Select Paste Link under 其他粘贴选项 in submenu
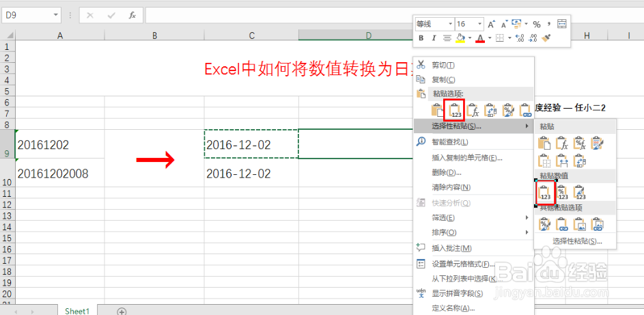The width and height of the screenshot is (644, 315). (x=562, y=224)
